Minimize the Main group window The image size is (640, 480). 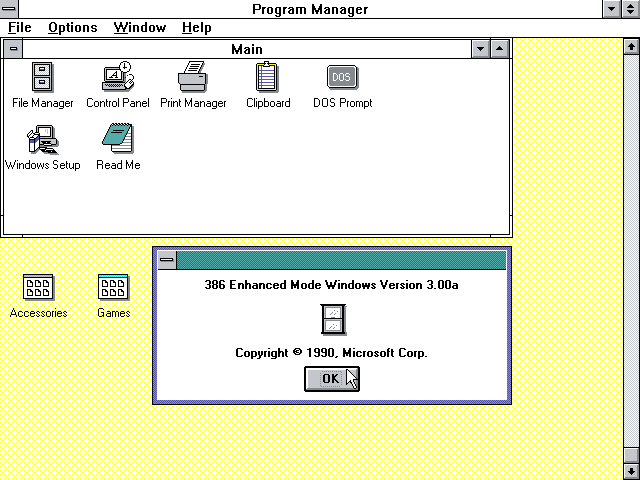point(480,49)
